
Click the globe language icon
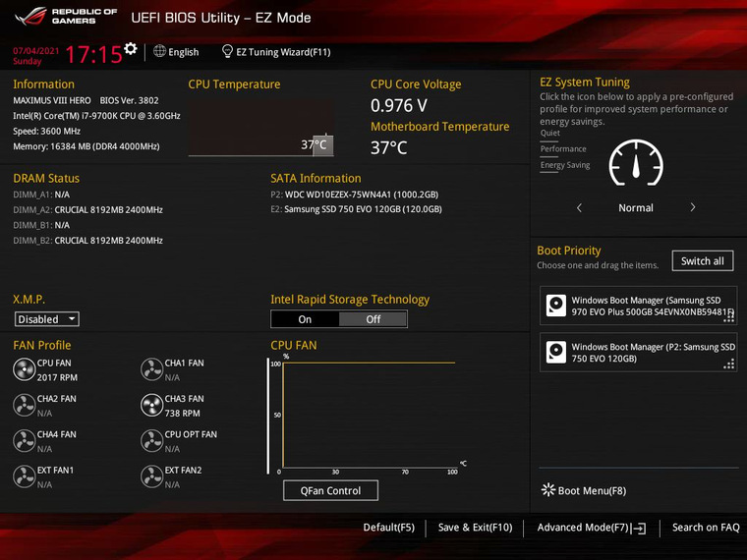(159, 51)
